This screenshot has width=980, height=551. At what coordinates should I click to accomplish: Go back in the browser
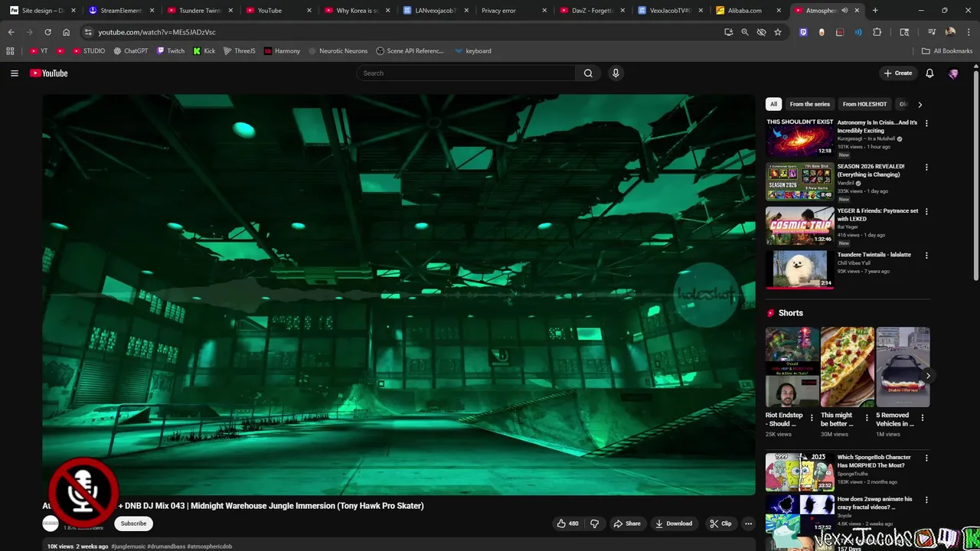coord(11,32)
